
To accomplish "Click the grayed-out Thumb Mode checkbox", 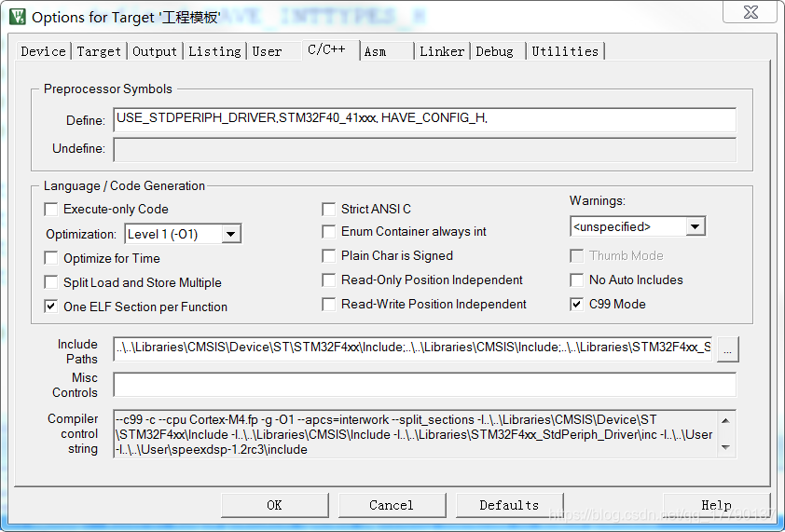I will coord(577,255).
